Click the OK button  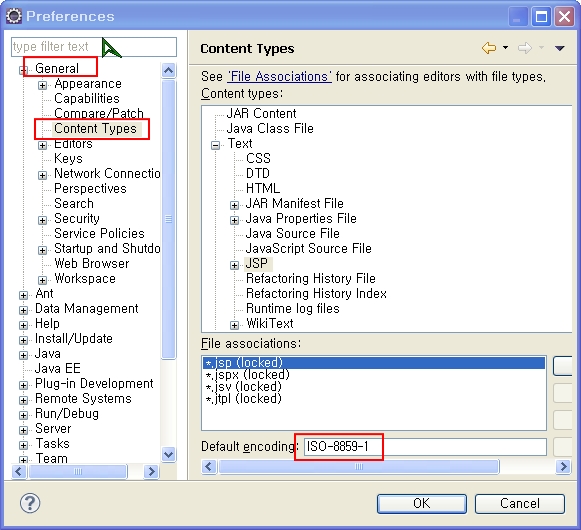(x=422, y=503)
